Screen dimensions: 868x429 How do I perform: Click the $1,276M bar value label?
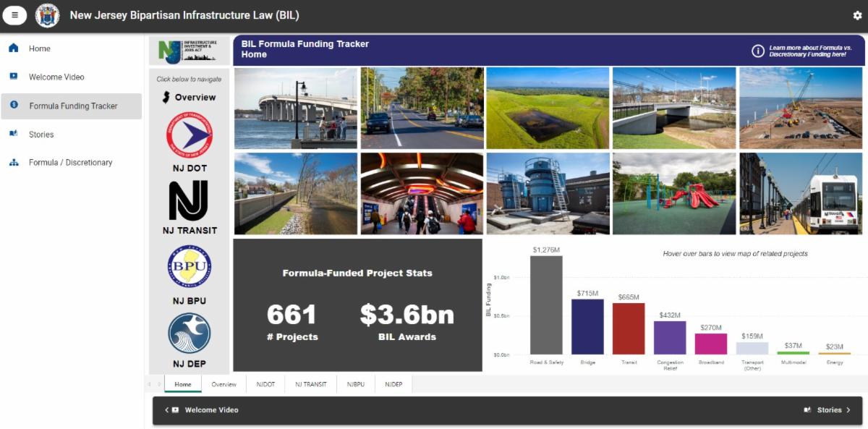tap(546, 250)
